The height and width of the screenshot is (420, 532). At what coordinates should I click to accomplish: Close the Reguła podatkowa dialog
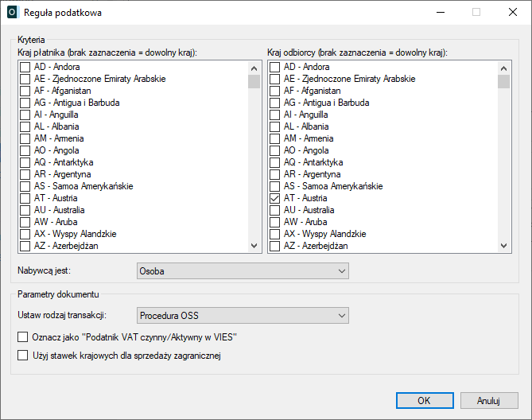tap(513, 13)
